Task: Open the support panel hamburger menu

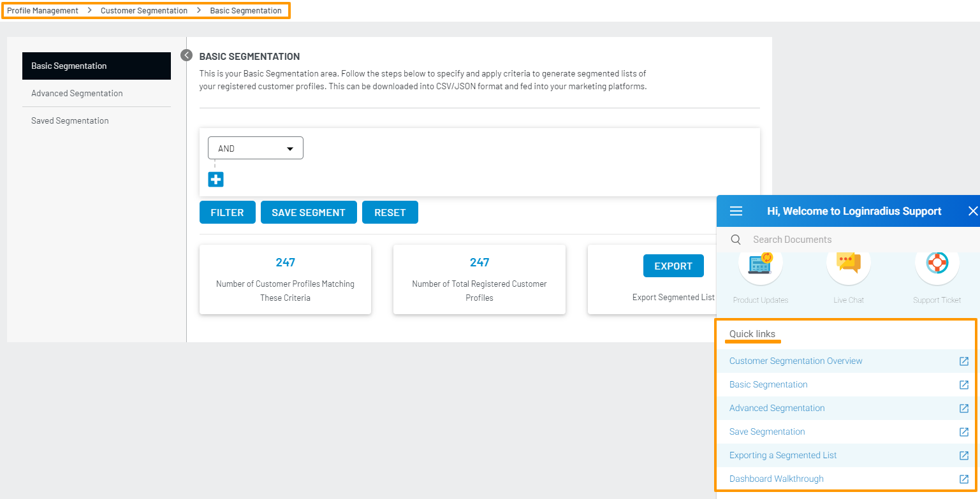Action: pyautogui.click(x=736, y=211)
